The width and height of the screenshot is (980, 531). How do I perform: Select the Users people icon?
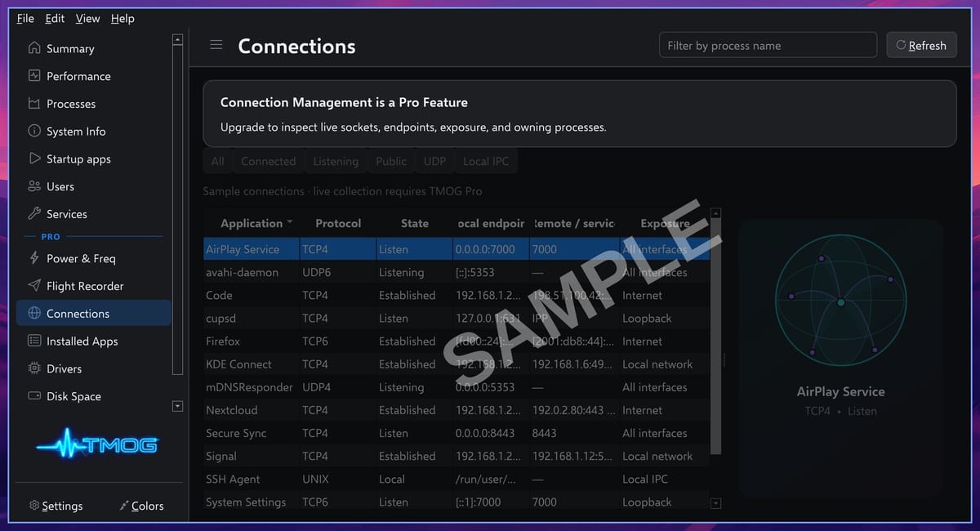pos(34,186)
